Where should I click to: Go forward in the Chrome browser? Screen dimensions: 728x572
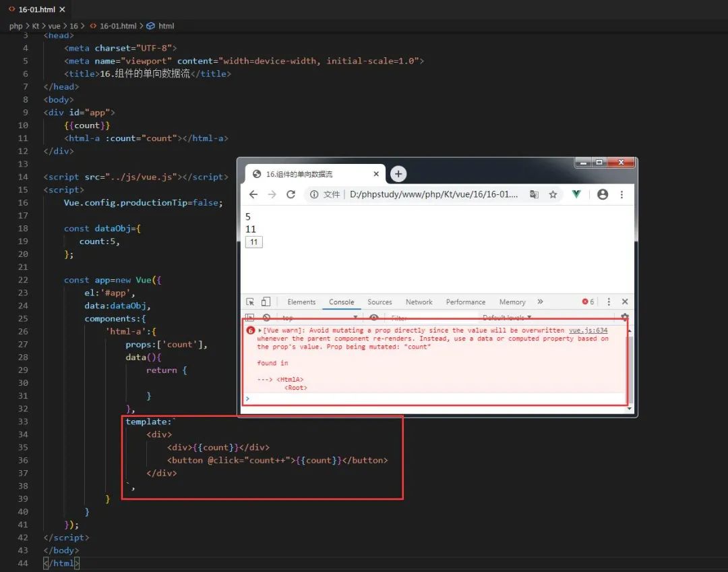272,194
